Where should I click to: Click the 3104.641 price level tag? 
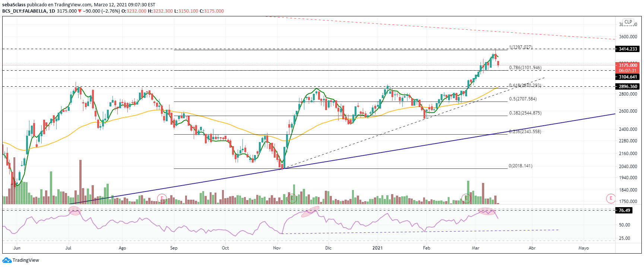(628, 77)
